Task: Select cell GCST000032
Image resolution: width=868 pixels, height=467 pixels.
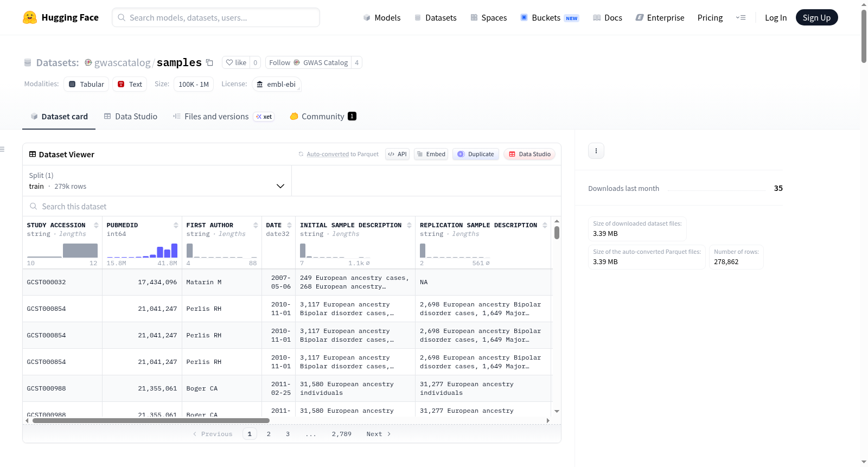Action: click(62, 282)
